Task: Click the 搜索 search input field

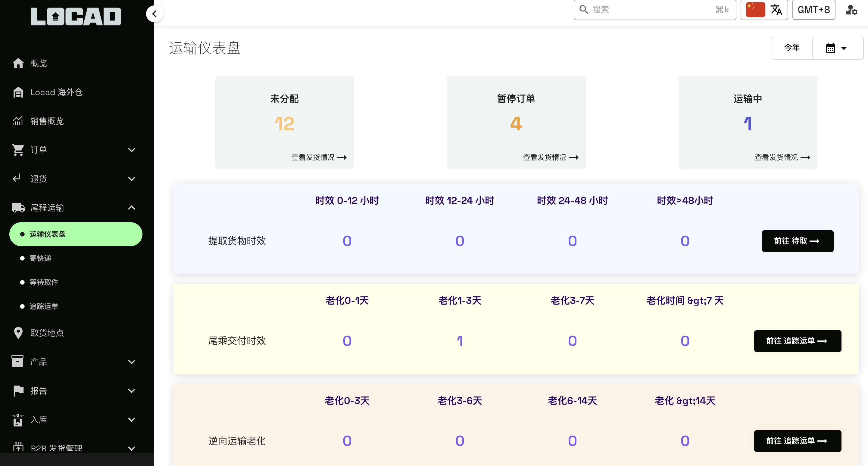Action: (650, 10)
